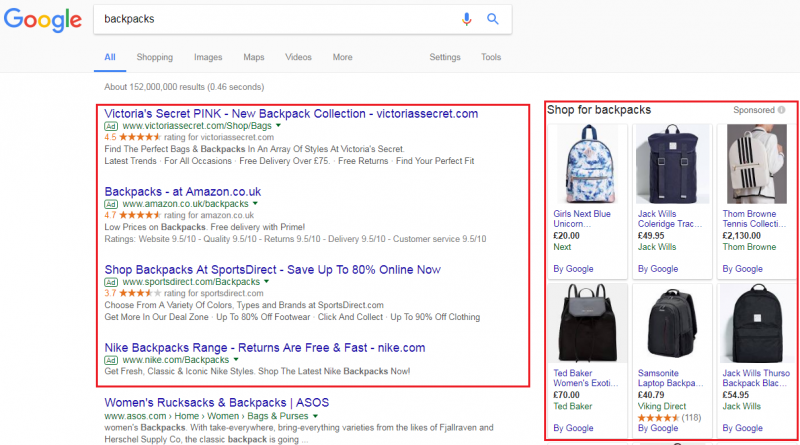Click the star rating under Samsonite Laptop Backpack

pyautogui.click(x=658, y=418)
